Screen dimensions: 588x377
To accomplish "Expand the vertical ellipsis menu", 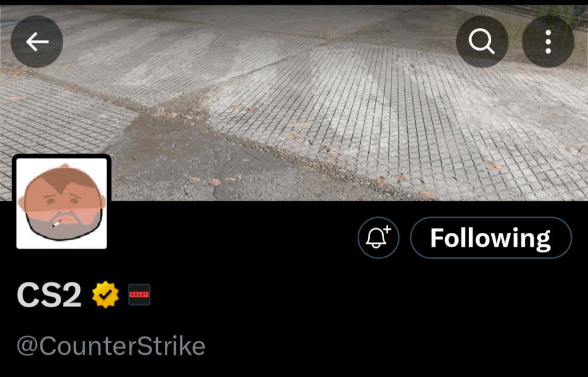I will point(548,41).
